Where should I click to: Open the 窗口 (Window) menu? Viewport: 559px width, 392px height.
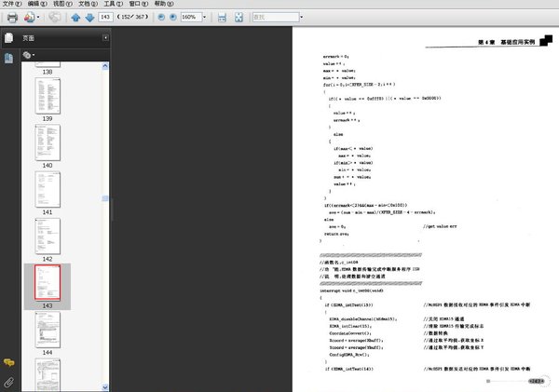[139, 4]
